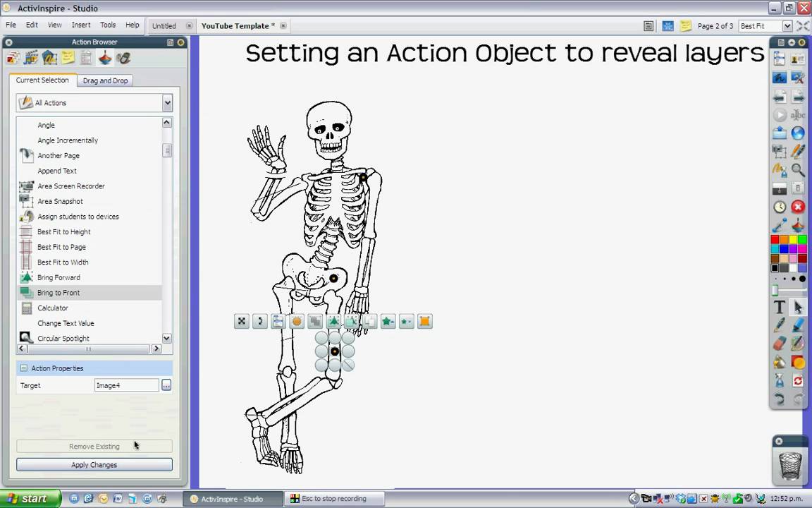
Task: Open the Object Browser icon
Action: coord(49,58)
